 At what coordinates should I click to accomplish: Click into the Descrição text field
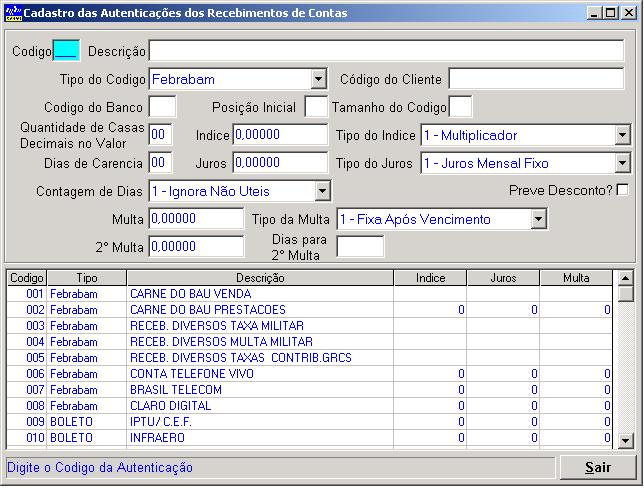pyautogui.click(x=386, y=51)
